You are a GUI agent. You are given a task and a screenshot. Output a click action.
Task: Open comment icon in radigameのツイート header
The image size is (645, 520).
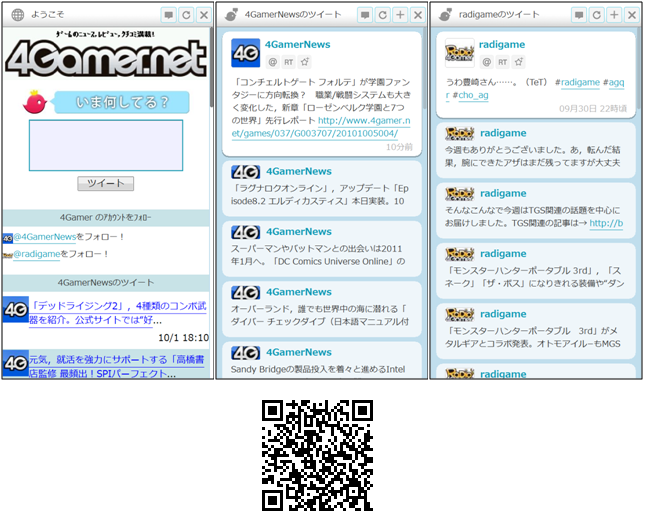579,15
